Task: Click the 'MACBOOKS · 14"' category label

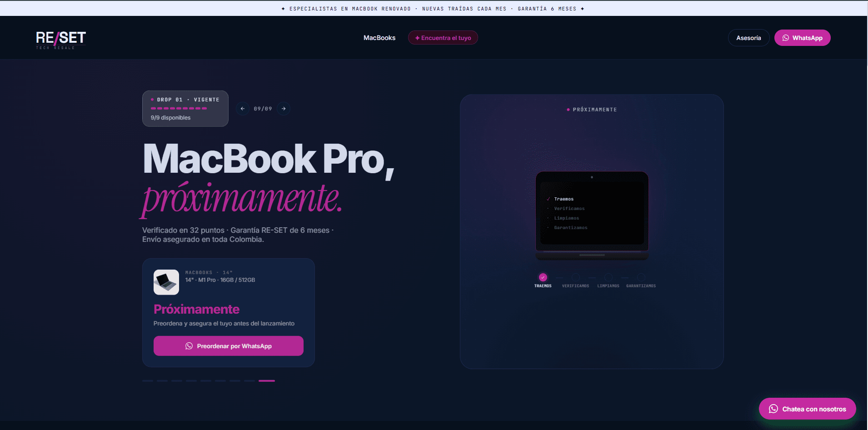Action: (x=209, y=273)
